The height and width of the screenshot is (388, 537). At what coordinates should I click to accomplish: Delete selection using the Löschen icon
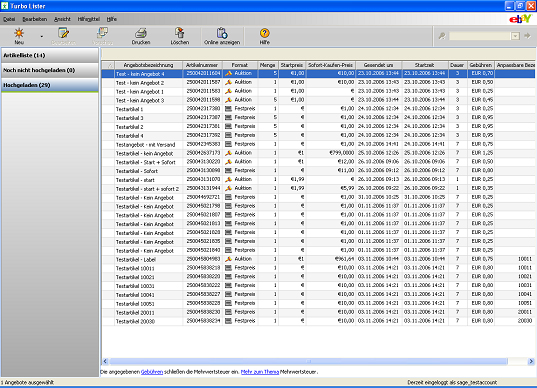179,33
